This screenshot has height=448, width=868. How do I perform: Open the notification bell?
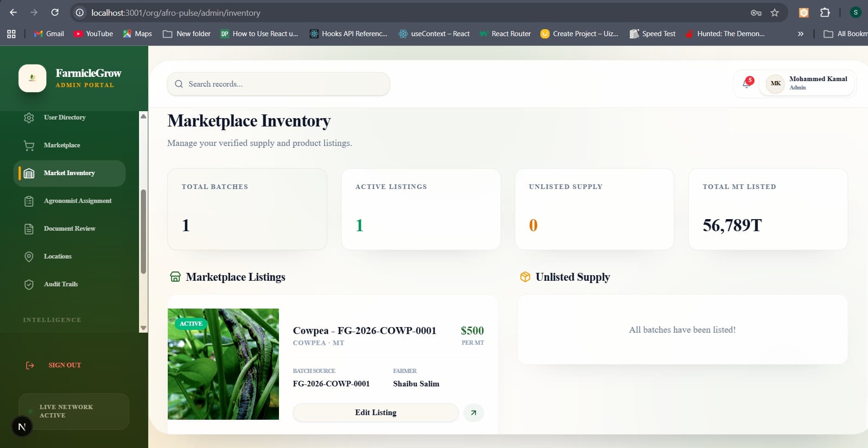pyautogui.click(x=747, y=83)
